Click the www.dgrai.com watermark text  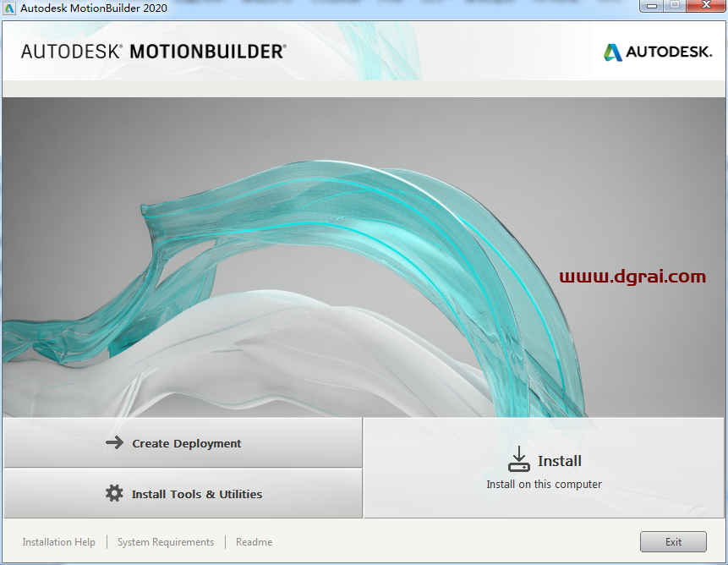pos(633,276)
